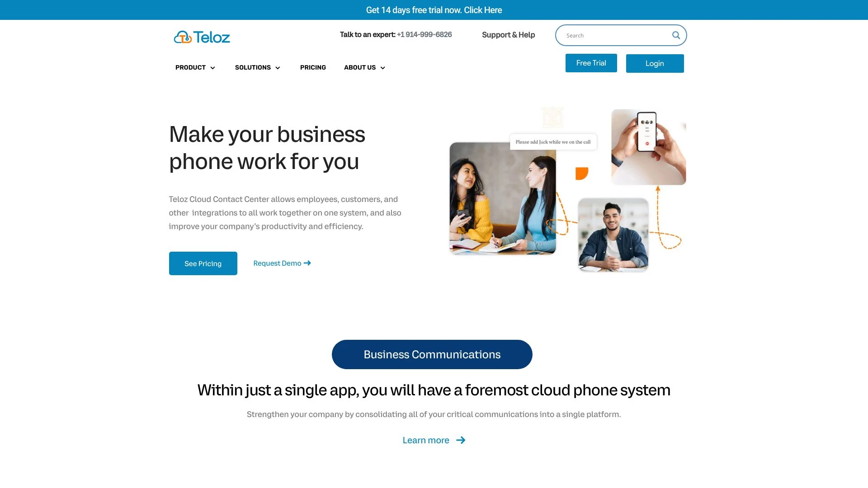Expand the PRODUCT dropdown menu

point(195,67)
